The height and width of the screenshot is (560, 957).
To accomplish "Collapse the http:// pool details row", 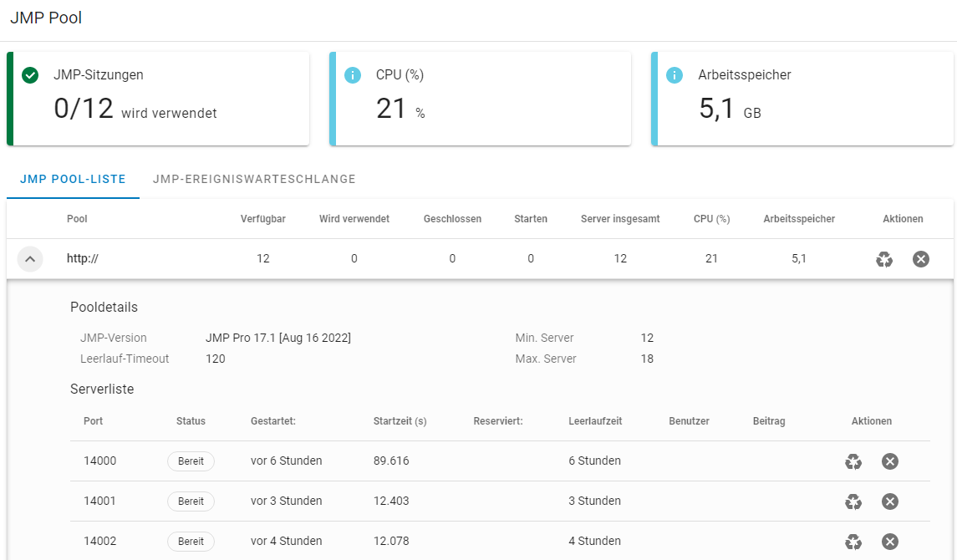I will 29,259.
